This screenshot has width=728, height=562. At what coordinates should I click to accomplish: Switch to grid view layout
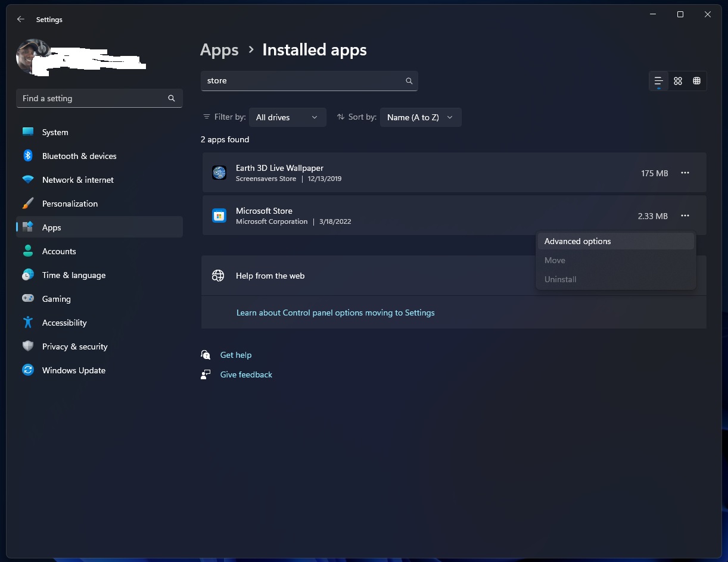click(x=678, y=81)
